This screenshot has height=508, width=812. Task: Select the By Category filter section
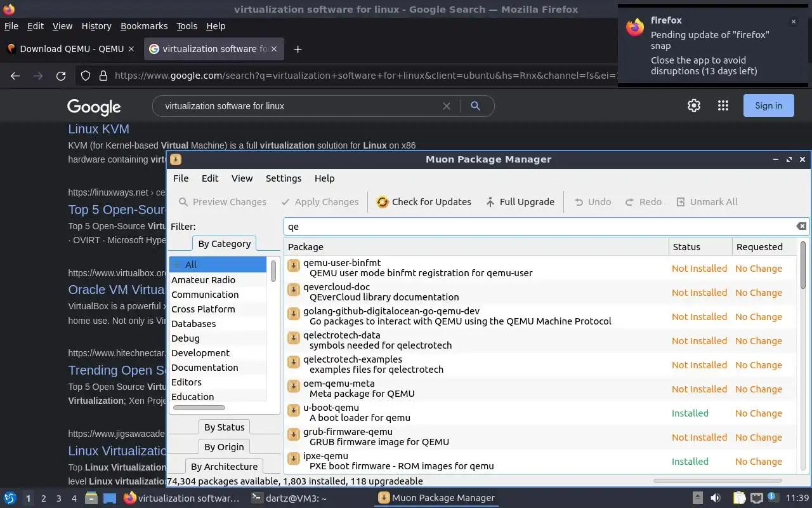click(x=224, y=244)
